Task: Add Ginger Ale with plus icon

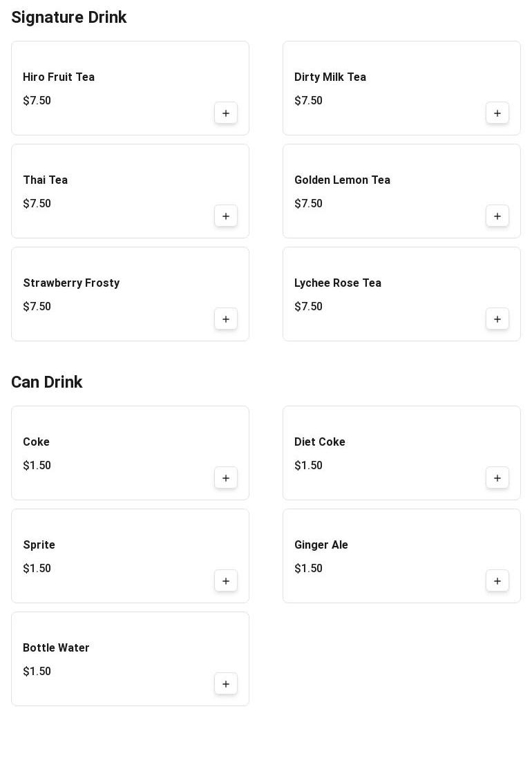Action: (x=497, y=581)
